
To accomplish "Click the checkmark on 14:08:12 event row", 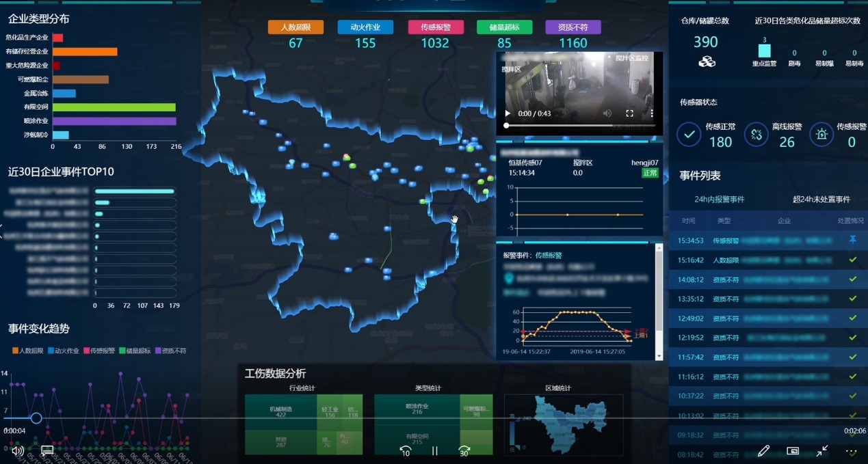I will 852,279.
